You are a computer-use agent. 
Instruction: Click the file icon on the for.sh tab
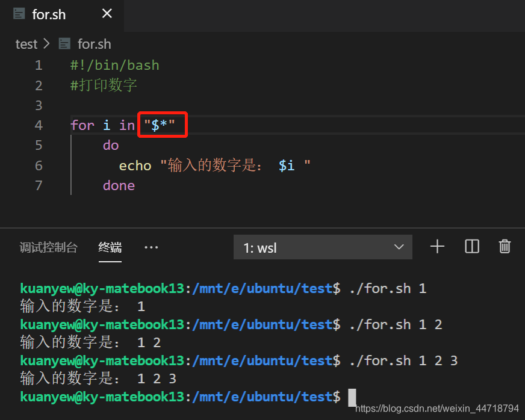pyautogui.click(x=18, y=14)
